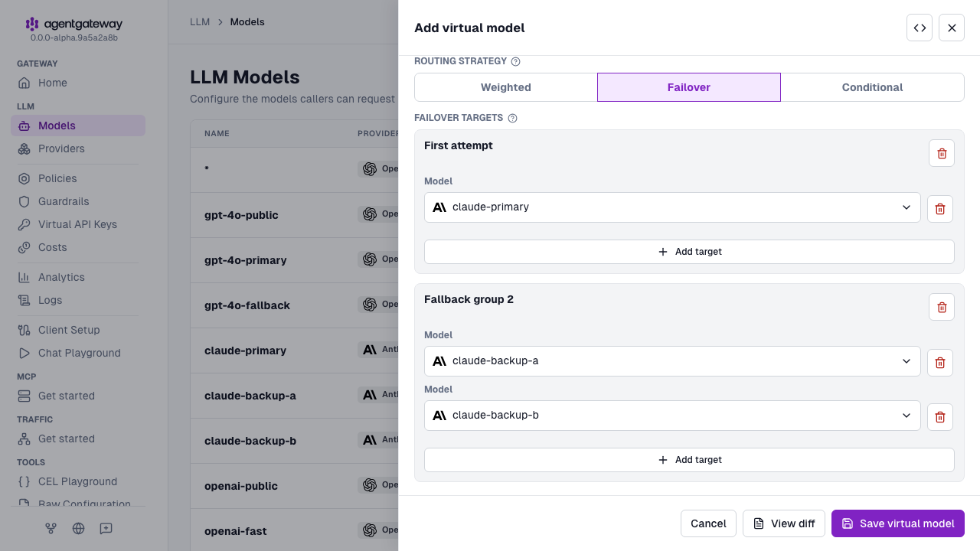Click the Client Setup icon

[24, 330]
